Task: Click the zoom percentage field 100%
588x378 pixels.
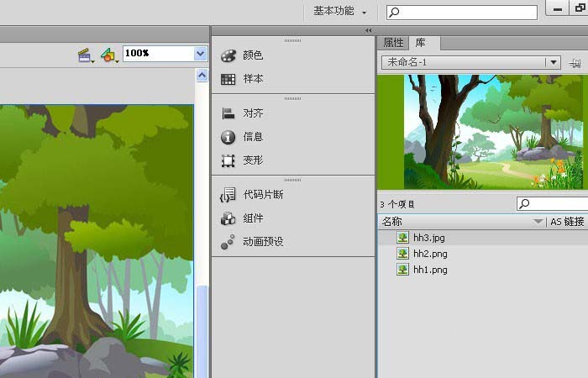Action: point(159,54)
